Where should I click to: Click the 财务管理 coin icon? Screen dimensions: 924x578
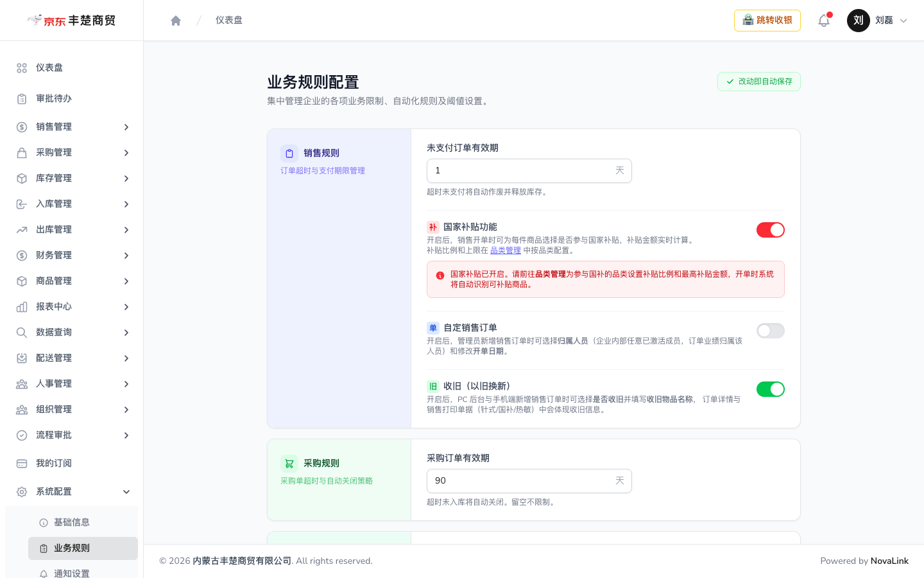(x=22, y=256)
